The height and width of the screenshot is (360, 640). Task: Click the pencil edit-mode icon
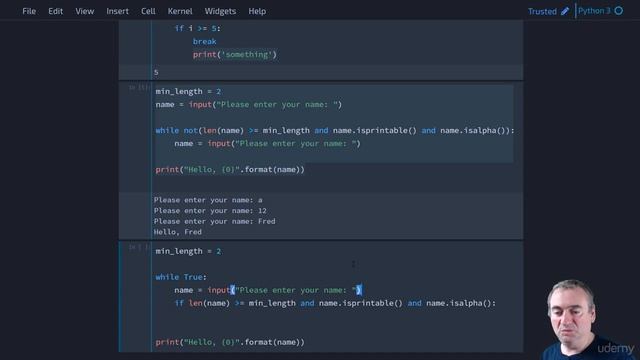click(x=565, y=11)
